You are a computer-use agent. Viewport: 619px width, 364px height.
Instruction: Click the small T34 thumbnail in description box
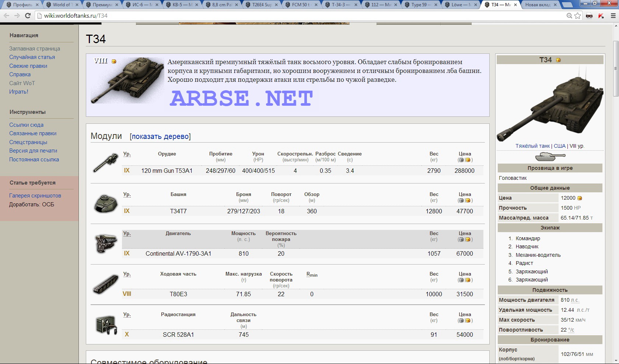click(127, 80)
